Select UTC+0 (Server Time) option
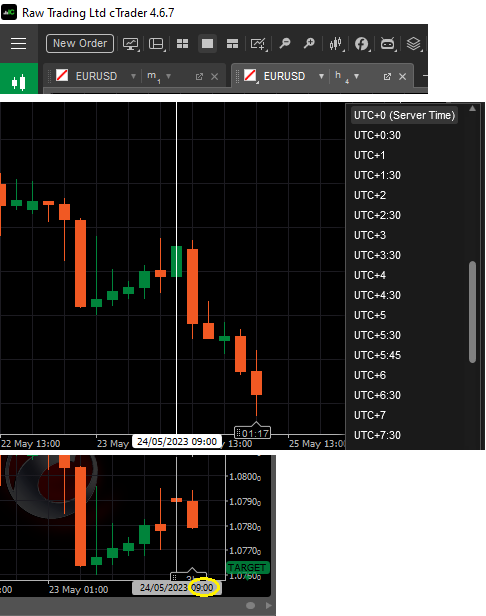 pos(404,115)
